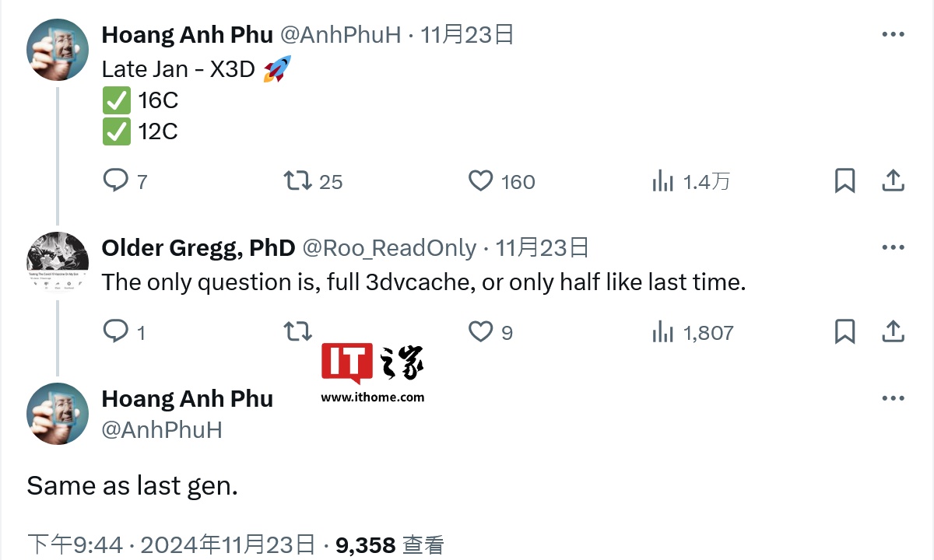
Task: Open more options on Older Gregg's tweet
Action: tap(893, 248)
